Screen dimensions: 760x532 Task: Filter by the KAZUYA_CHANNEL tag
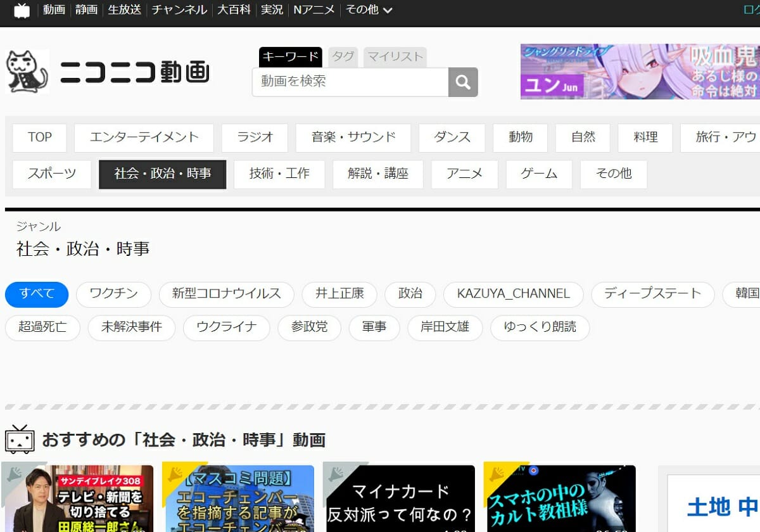[x=514, y=294]
